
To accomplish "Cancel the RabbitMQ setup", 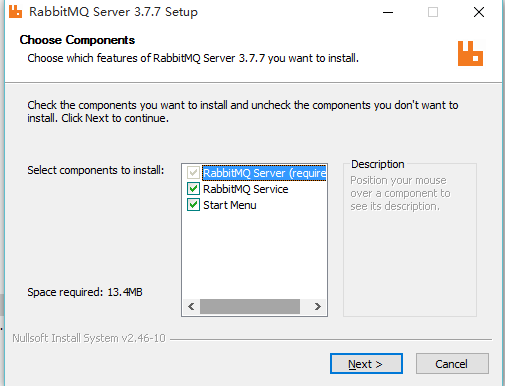I will click(x=452, y=364).
